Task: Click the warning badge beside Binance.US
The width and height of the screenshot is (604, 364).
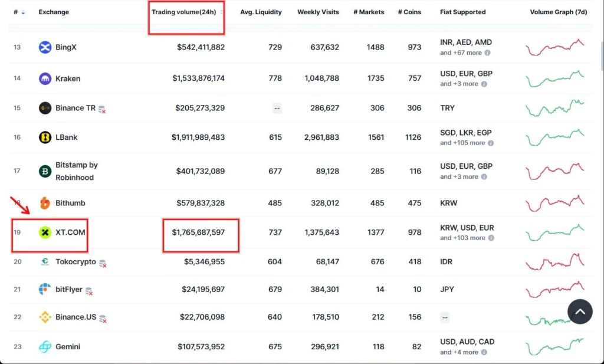Action: coord(103,319)
